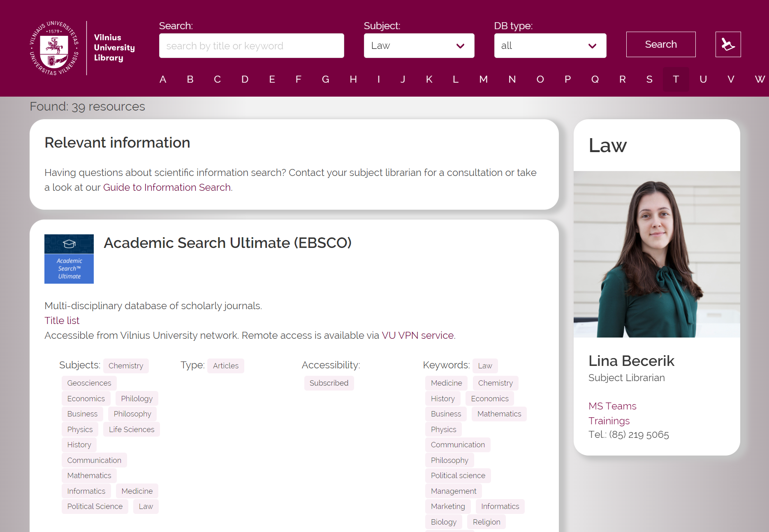Jump to databases starting with M
Screen dimensions: 769x532
point(483,79)
